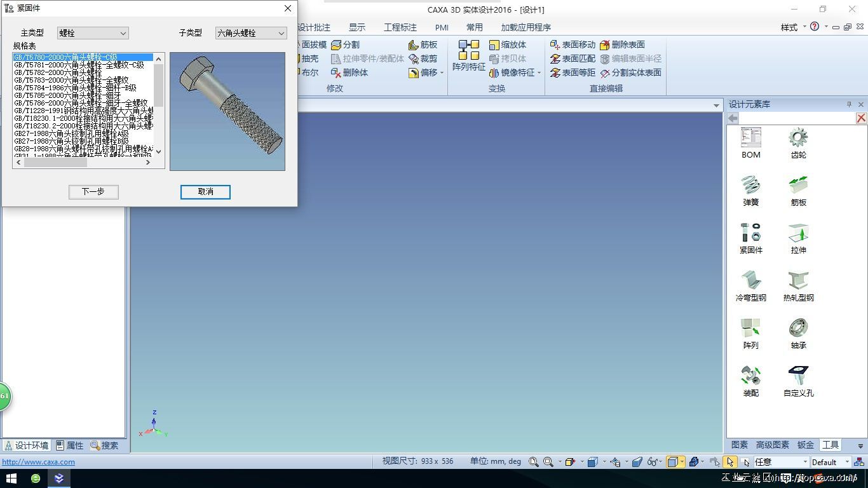Open the 样式 style dropdown
The width and height of the screenshot is (868, 488).
coord(793,27)
